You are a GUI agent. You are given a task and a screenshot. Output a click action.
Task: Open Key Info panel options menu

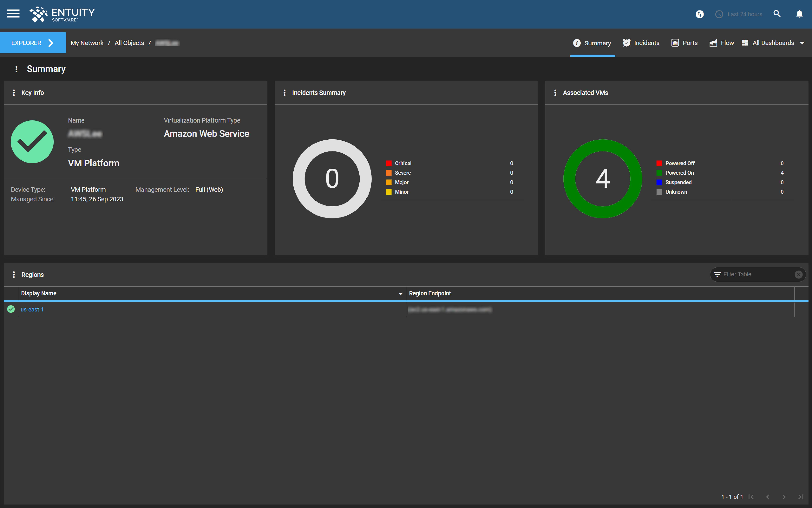(x=14, y=93)
